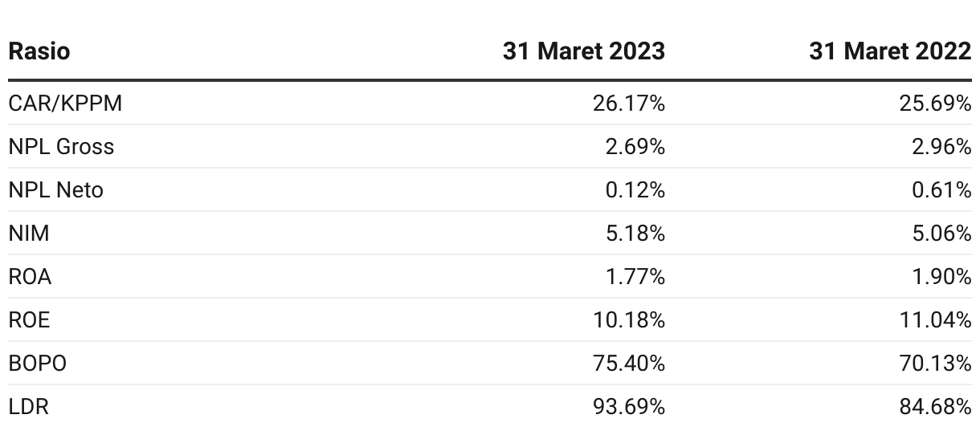Viewport: 980px width, 435px height.
Task: Select the NPL Gross row label
Action: point(61,147)
